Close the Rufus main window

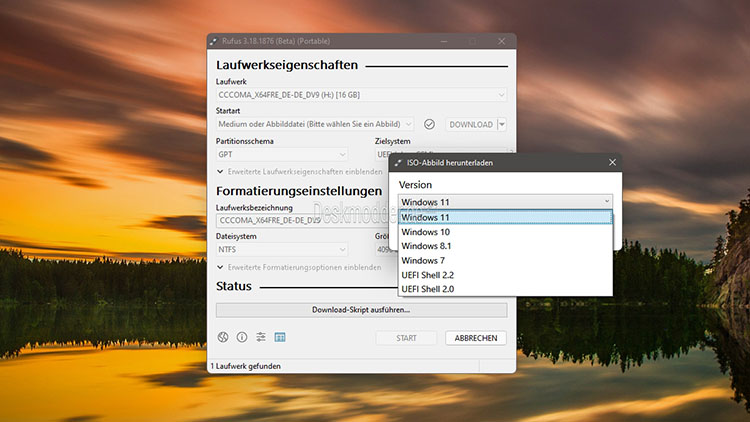pos(501,42)
